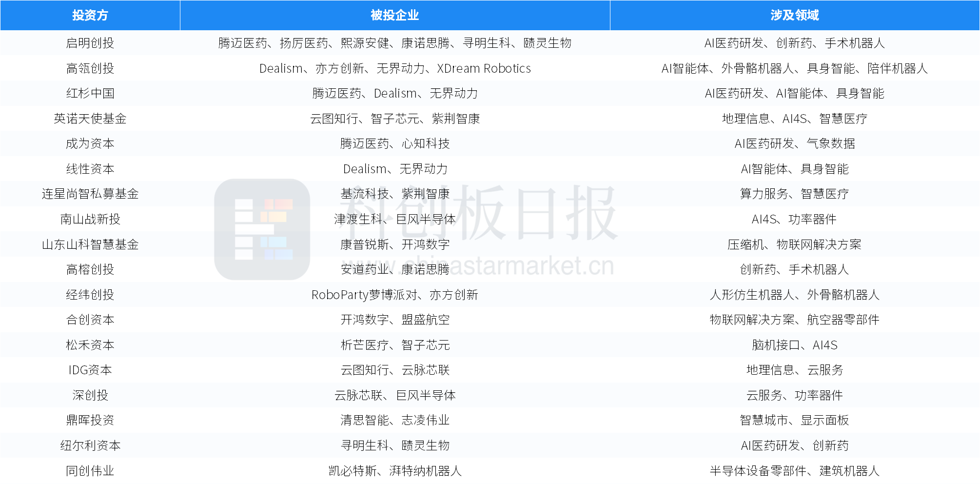Screen dimensions: 980x484
Task: Click the investor 高榕创投
Action: coord(90,269)
